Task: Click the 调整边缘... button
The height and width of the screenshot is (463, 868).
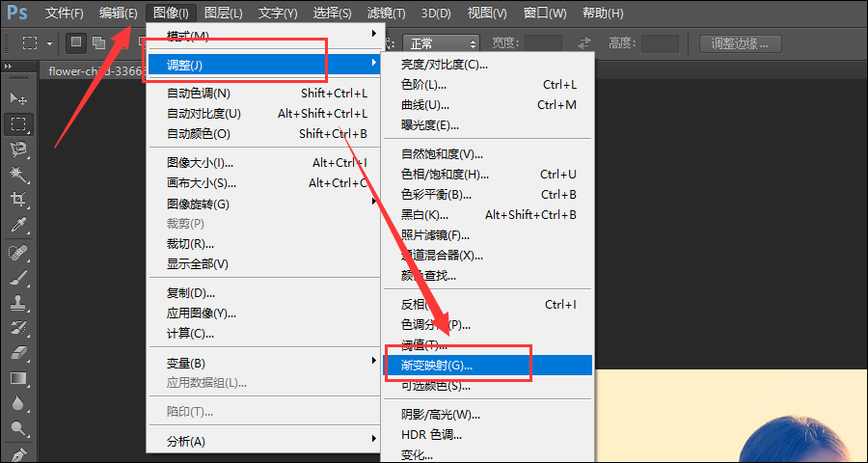Action: (740, 43)
